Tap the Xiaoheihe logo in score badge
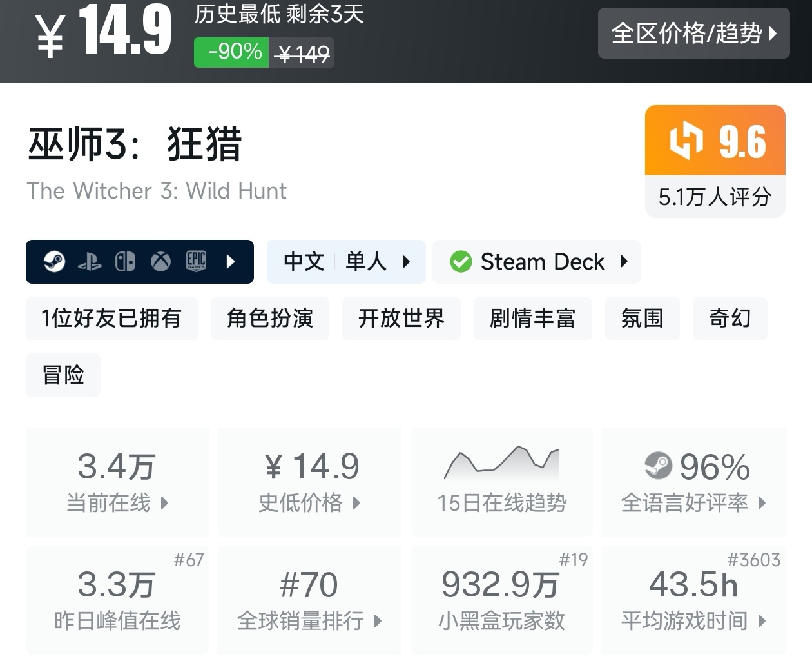The width and height of the screenshot is (812, 670). click(x=686, y=140)
